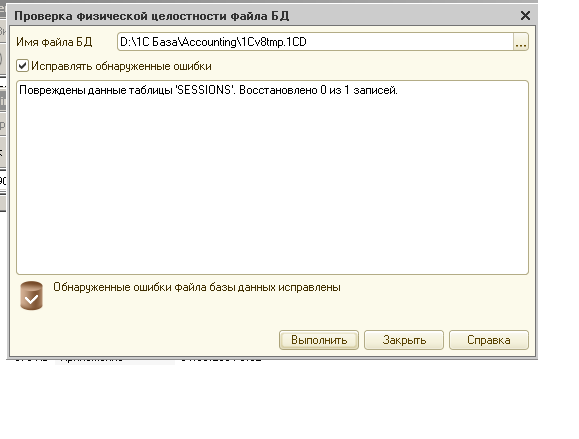Toggle Исправлять обнаруженные ошибки checkbox
This screenshot has width=579, height=439.
(23, 66)
